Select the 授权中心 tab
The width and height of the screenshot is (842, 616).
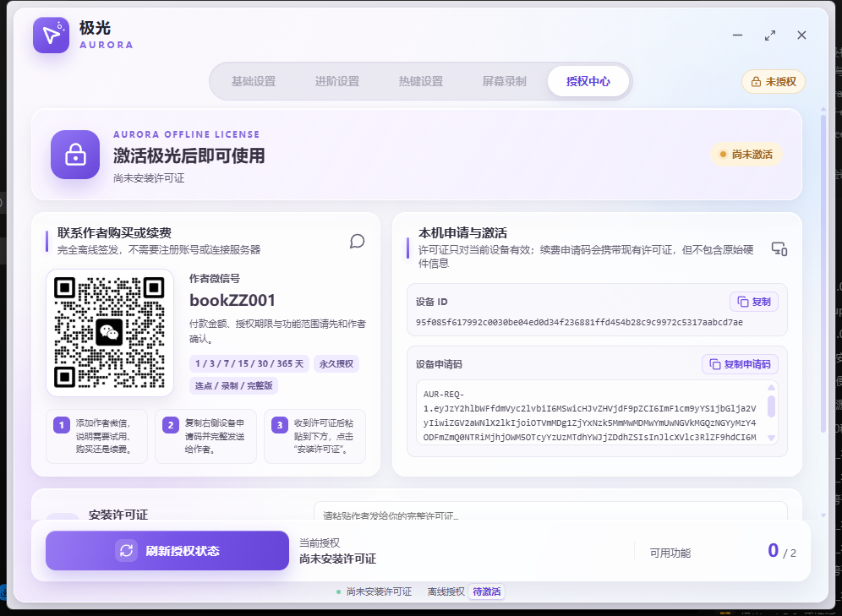coord(588,82)
